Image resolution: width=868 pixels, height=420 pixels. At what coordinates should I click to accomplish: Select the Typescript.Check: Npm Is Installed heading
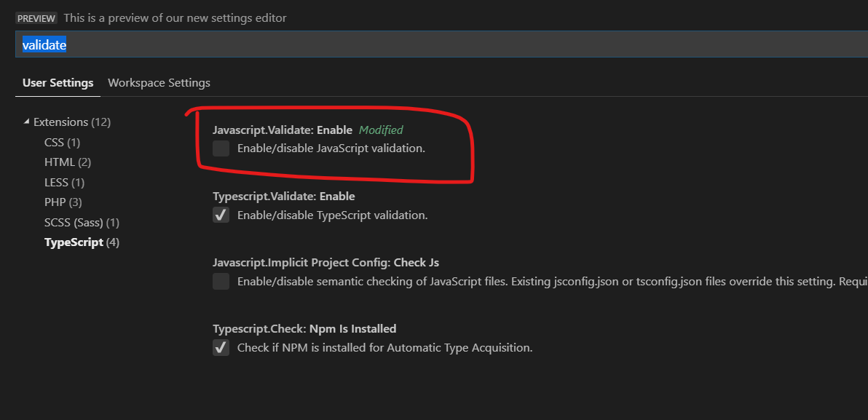[x=304, y=328]
